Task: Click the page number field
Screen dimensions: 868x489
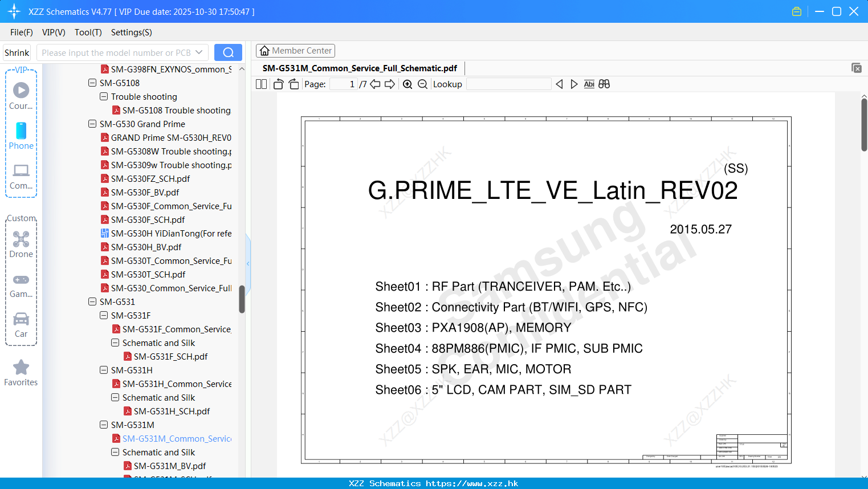Action: [x=344, y=84]
